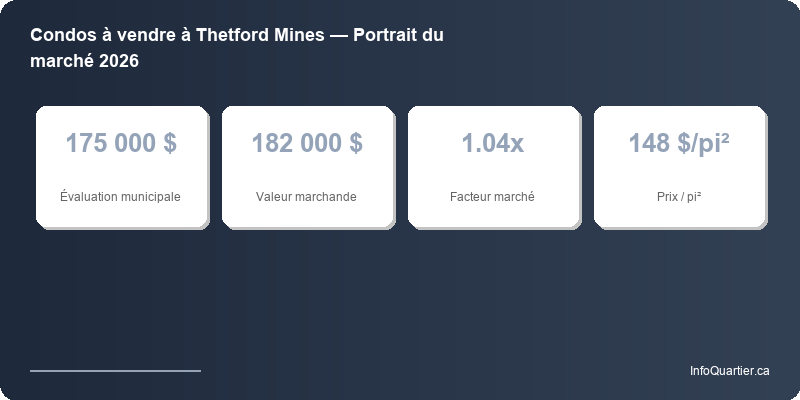Select the Évaluation municipale label

tap(121, 197)
